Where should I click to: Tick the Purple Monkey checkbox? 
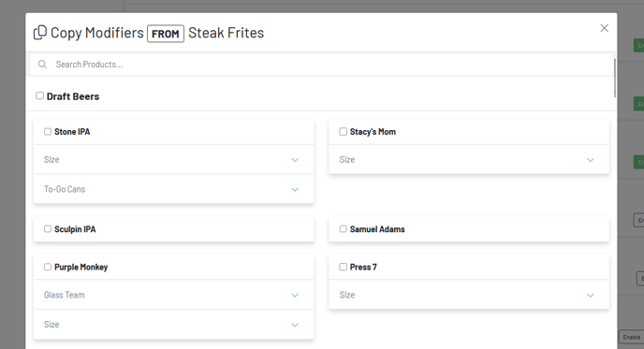click(x=48, y=267)
